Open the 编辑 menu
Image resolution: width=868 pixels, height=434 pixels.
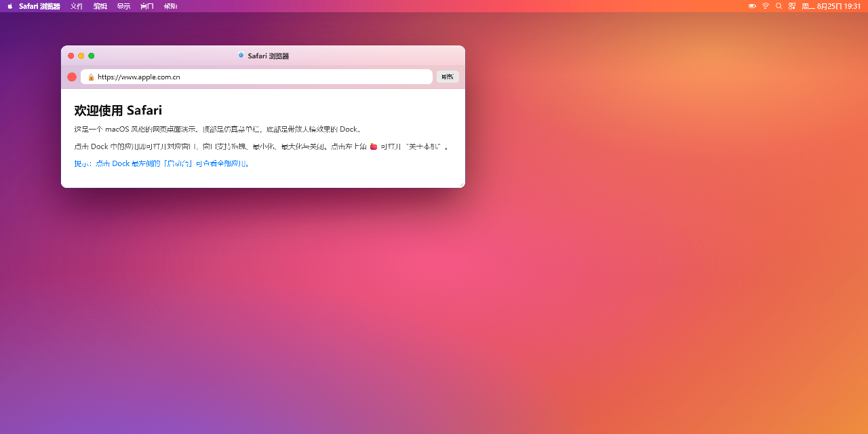[100, 6]
